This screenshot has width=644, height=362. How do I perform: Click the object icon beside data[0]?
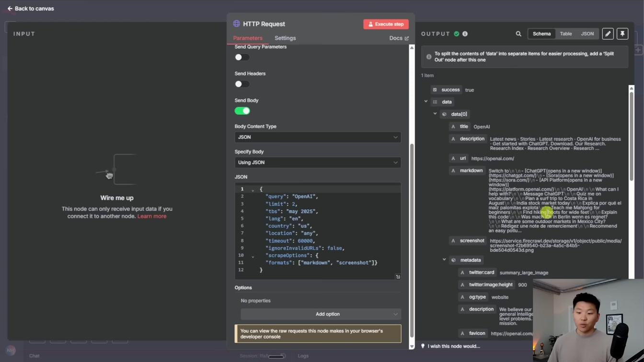pos(444,114)
